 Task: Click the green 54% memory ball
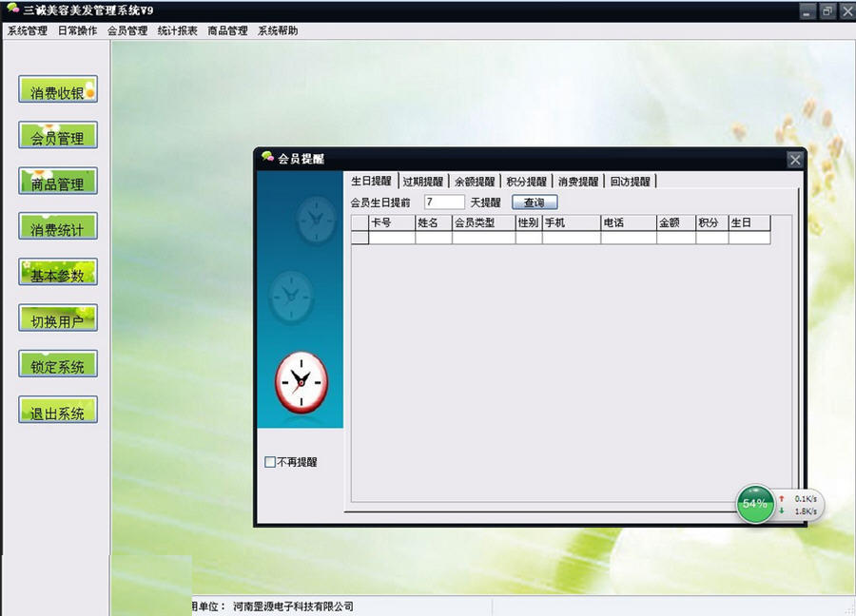[755, 504]
